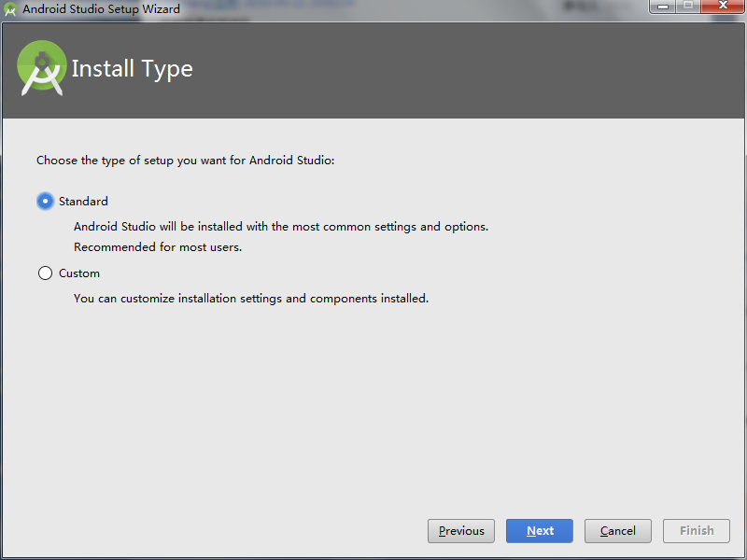747x560 pixels.
Task: Click the "customize installation settings" description
Action: (x=251, y=299)
